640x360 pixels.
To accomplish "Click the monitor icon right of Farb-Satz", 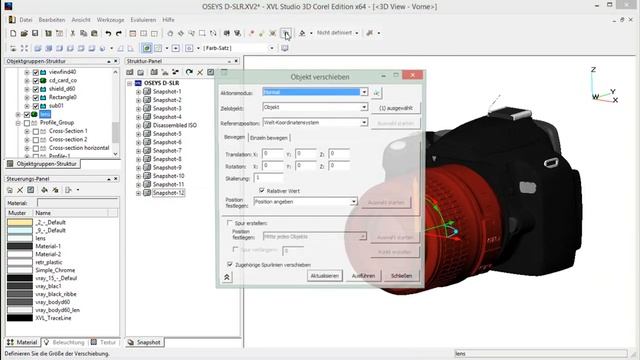I will (284, 48).
